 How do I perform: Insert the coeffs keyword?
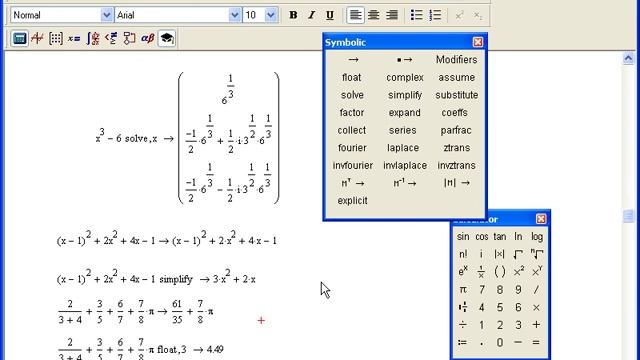tap(455, 113)
